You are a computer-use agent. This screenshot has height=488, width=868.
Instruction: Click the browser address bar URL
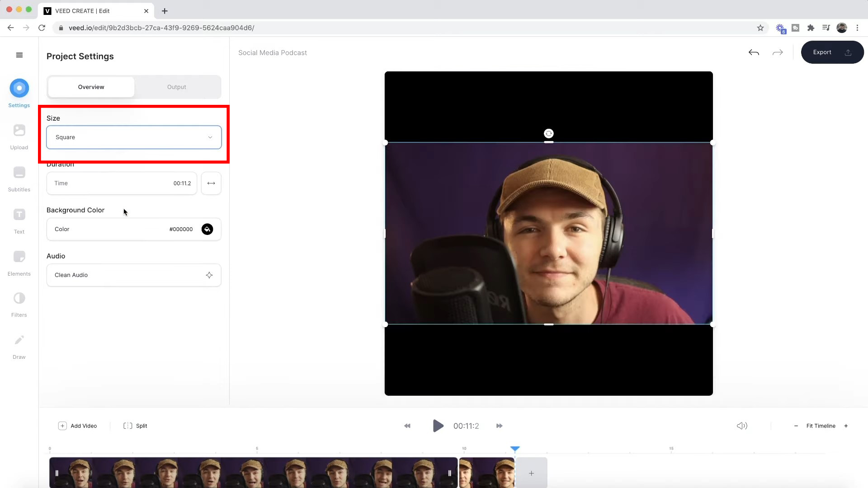tap(161, 28)
